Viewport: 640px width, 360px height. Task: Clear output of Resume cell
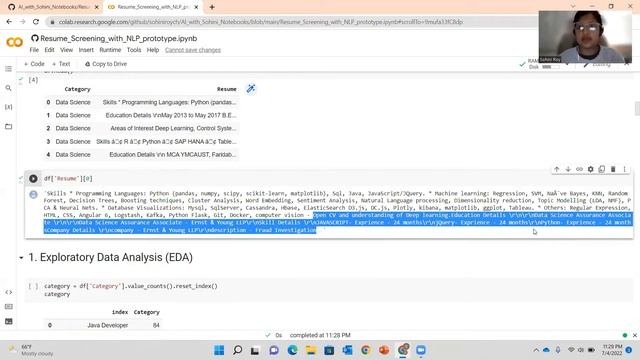(33, 194)
